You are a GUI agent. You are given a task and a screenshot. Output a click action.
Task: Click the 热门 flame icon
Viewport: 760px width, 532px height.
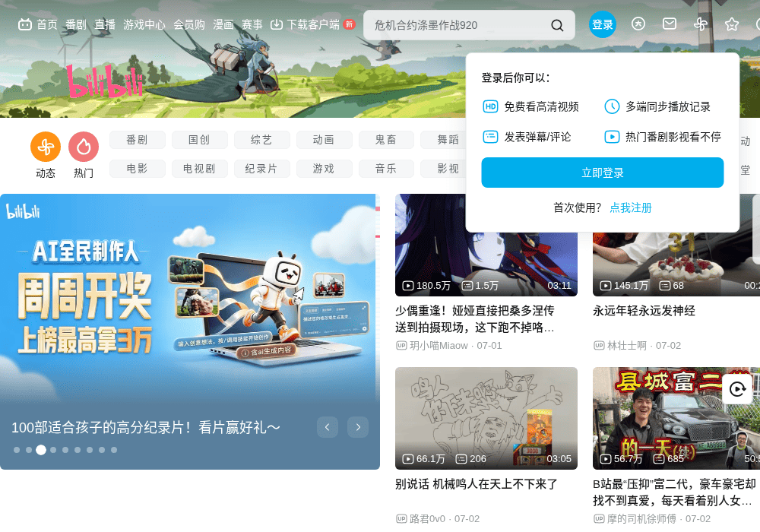84,147
